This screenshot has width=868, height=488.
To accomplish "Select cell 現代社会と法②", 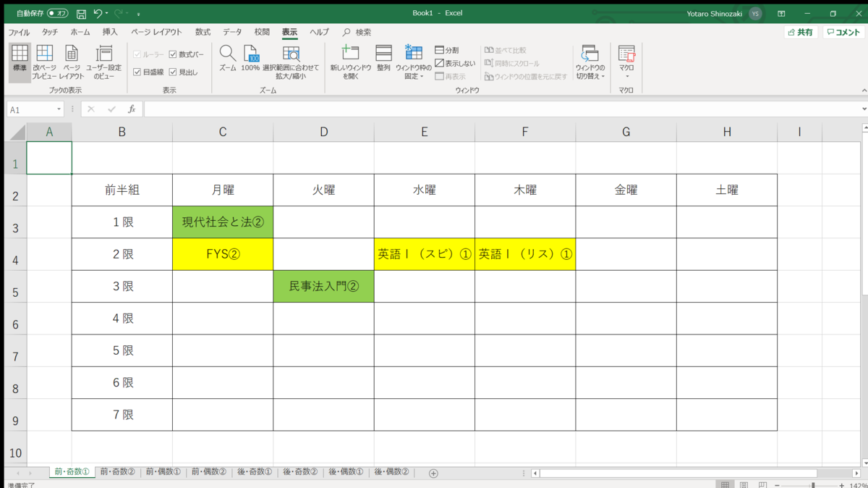I will pos(223,222).
